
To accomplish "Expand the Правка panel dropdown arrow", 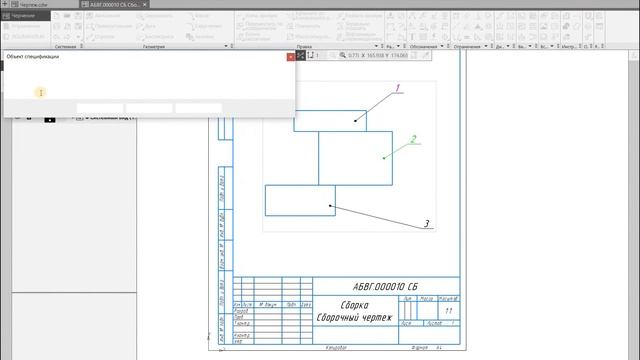I will click(376, 46).
